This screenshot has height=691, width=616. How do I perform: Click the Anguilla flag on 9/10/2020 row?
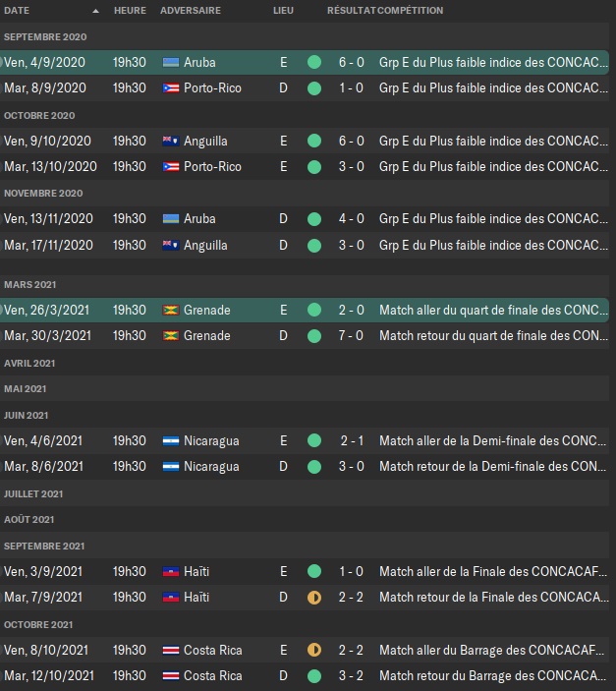[171, 141]
